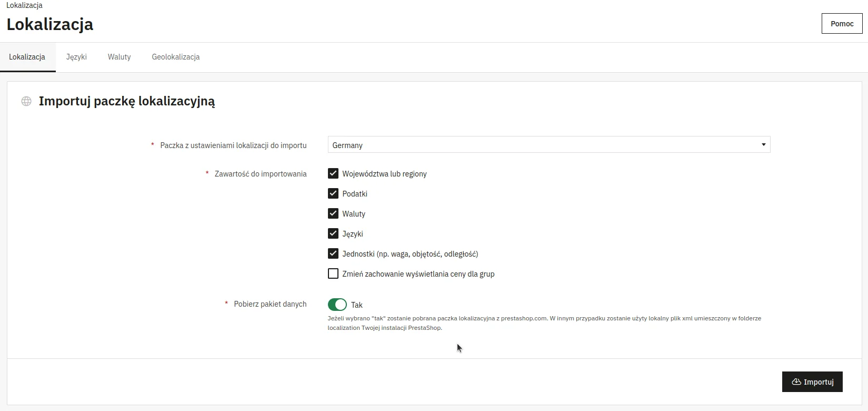Uncheck Województwa lub regiony checkbox
Viewport: 868px width, 411px height.
[x=333, y=173]
